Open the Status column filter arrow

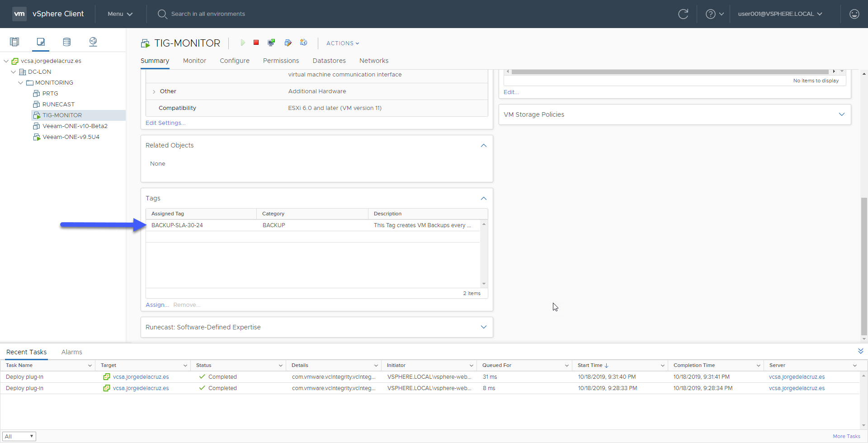point(281,366)
